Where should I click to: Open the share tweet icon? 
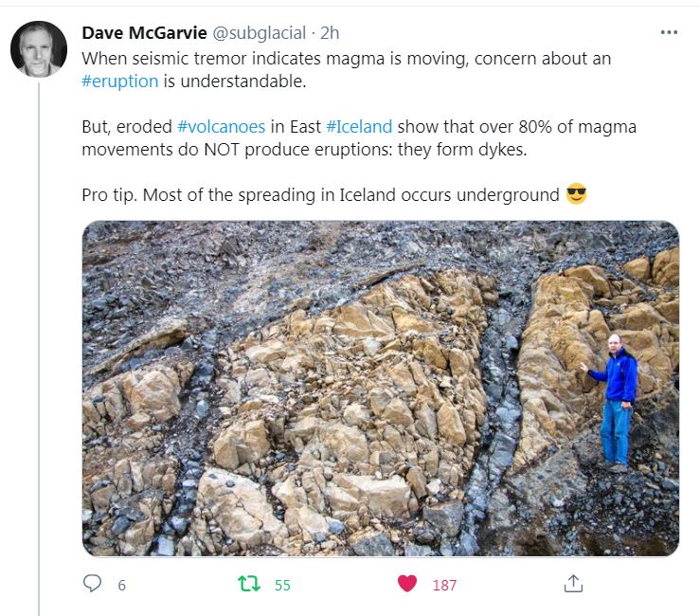coord(573,584)
